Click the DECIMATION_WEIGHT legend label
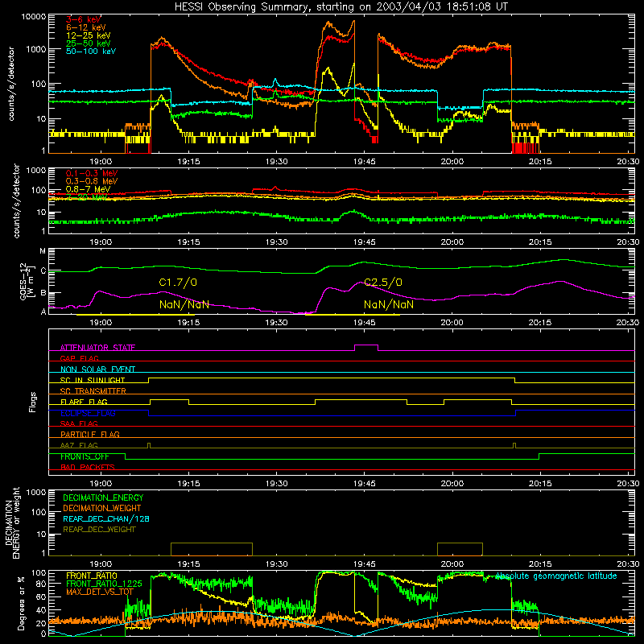Image resolution: width=644 pixels, height=644 pixels. pos(102,508)
